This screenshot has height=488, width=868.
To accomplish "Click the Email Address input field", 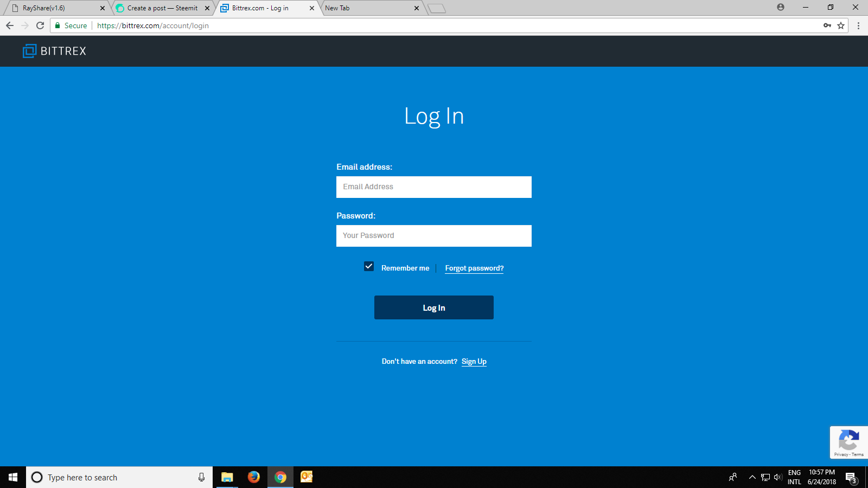I will (434, 187).
